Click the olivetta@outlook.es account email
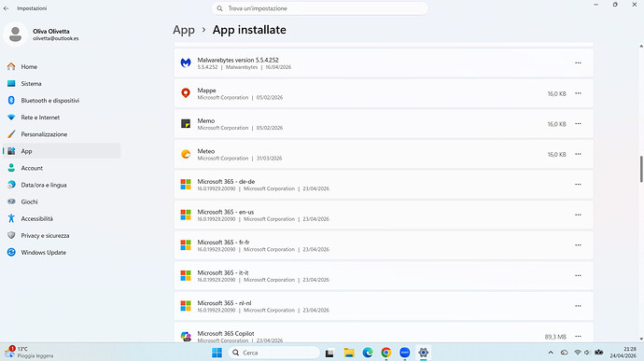 pos(56,38)
